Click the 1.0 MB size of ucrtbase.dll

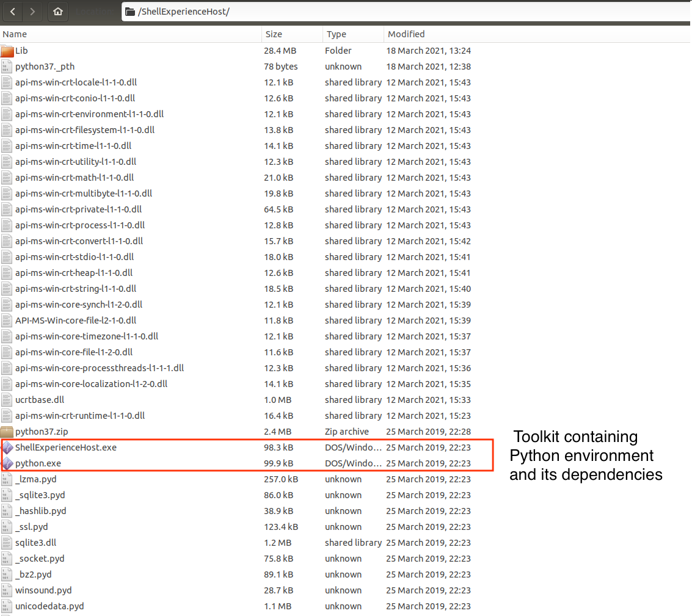tap(278, 400)
